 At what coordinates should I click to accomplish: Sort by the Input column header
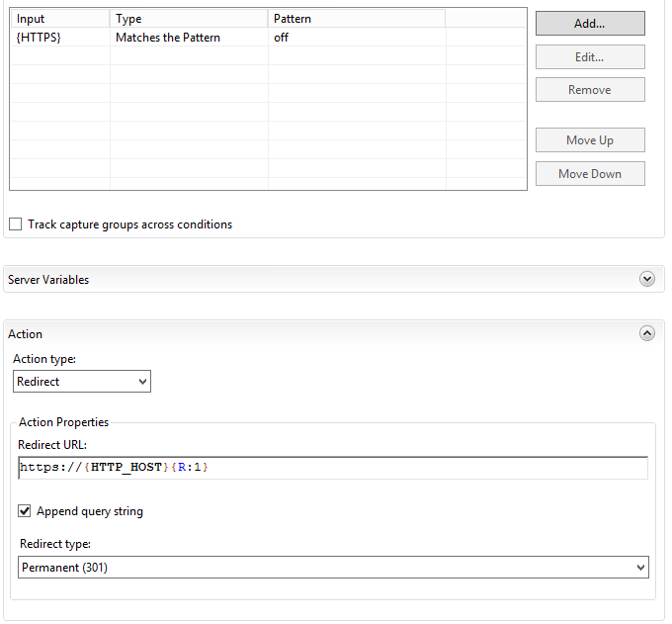(60, 19)
